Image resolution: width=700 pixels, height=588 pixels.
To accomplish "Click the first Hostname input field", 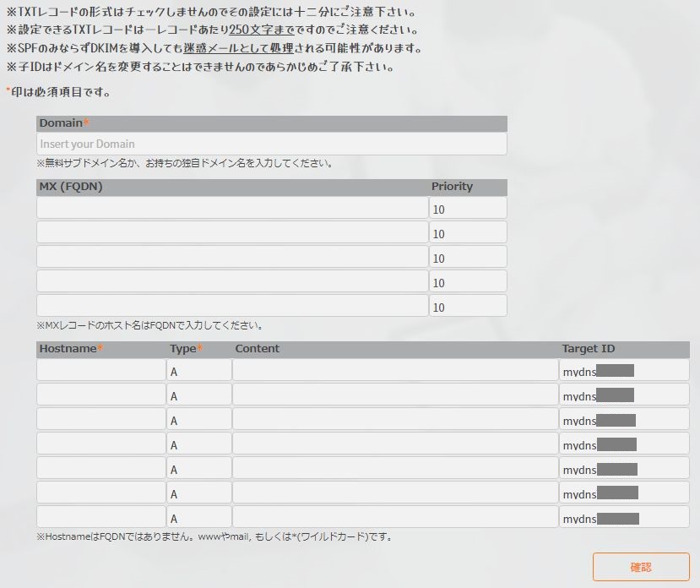I will click(101, 371).
